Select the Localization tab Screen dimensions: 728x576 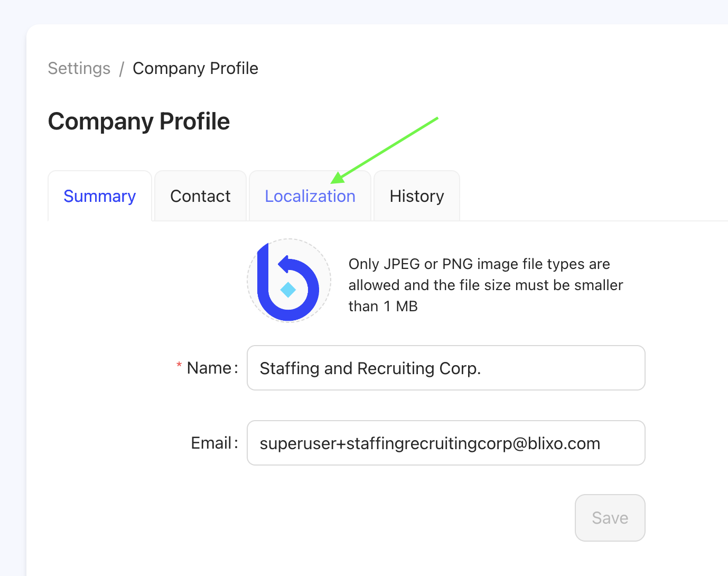point(310,196)
